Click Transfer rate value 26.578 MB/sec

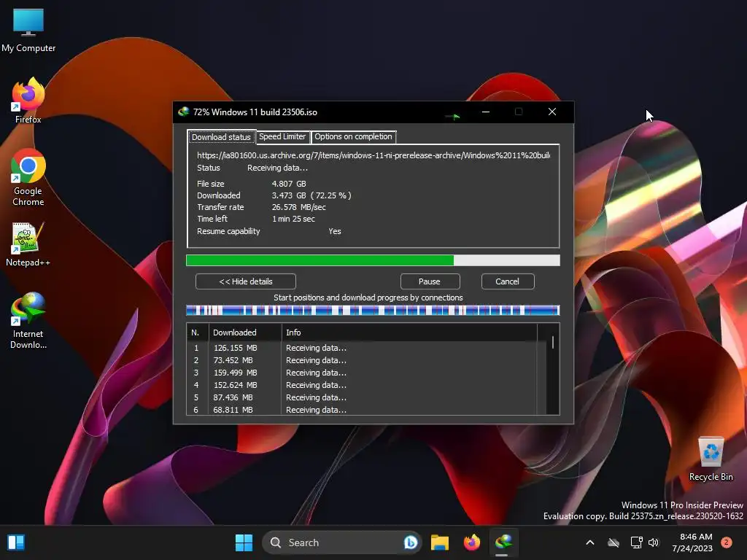coord(298,207)
